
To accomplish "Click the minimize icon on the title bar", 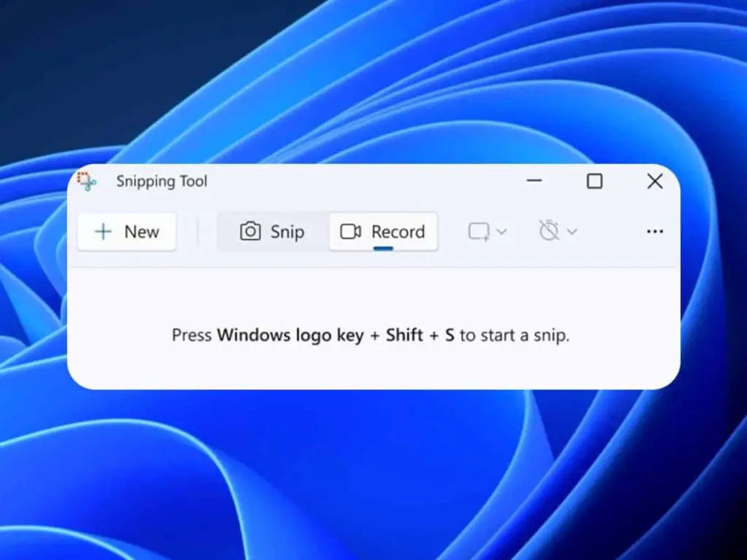I will tap(535, 181).
